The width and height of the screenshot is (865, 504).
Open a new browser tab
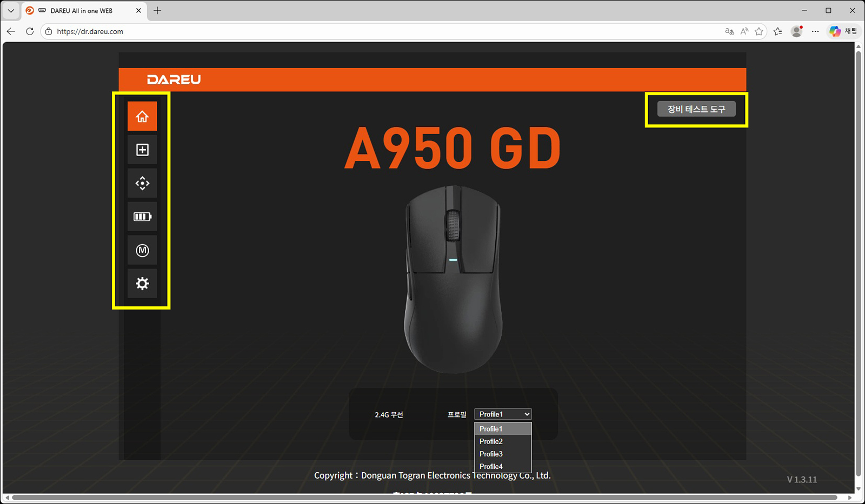[157, 10]
